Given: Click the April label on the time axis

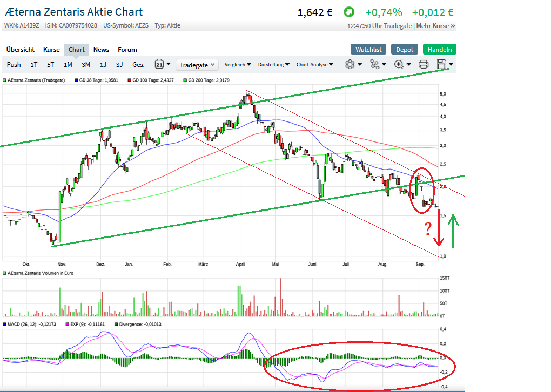Looking at the screenshot, I should [x=240, y=264].
